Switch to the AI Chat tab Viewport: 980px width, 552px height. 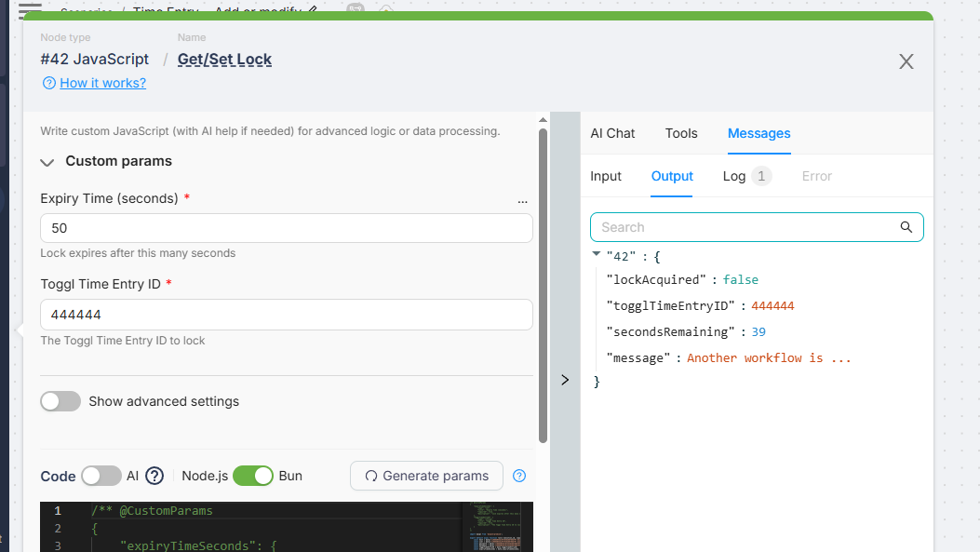[x=612, y=133]
